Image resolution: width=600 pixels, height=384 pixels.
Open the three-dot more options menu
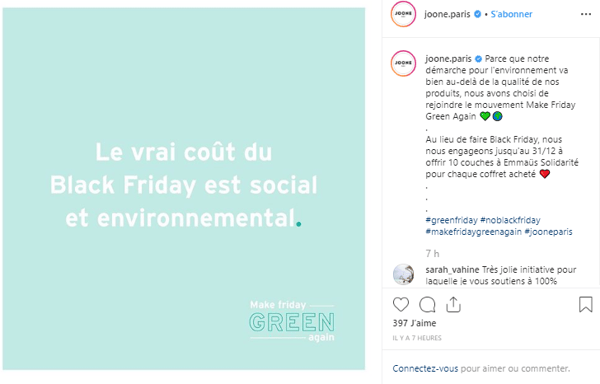click(x=586, y=14)
